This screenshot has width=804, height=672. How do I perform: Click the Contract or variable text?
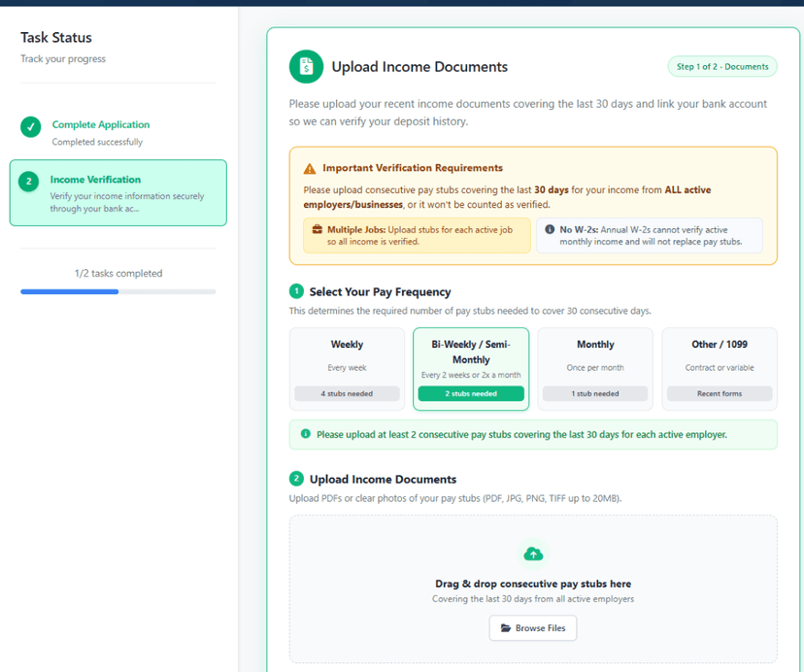point(720,368)
